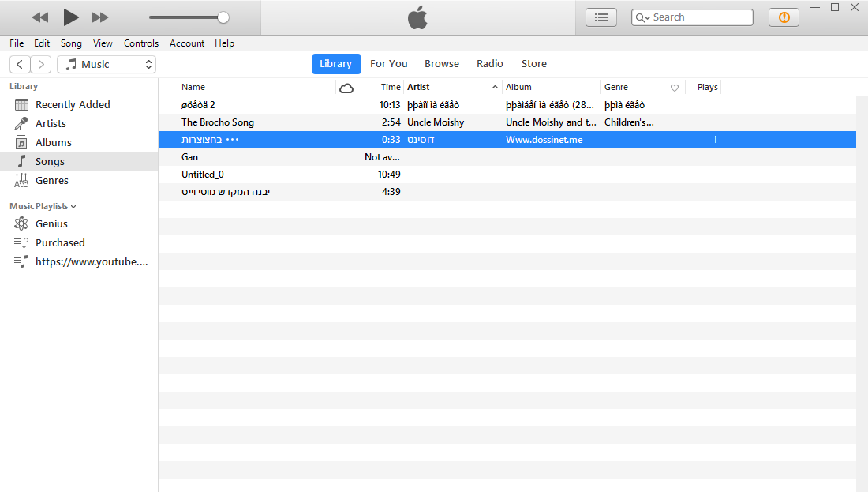The image size is (868, 492).
Task: Switch to the Store tab
Action: [533, 64]
